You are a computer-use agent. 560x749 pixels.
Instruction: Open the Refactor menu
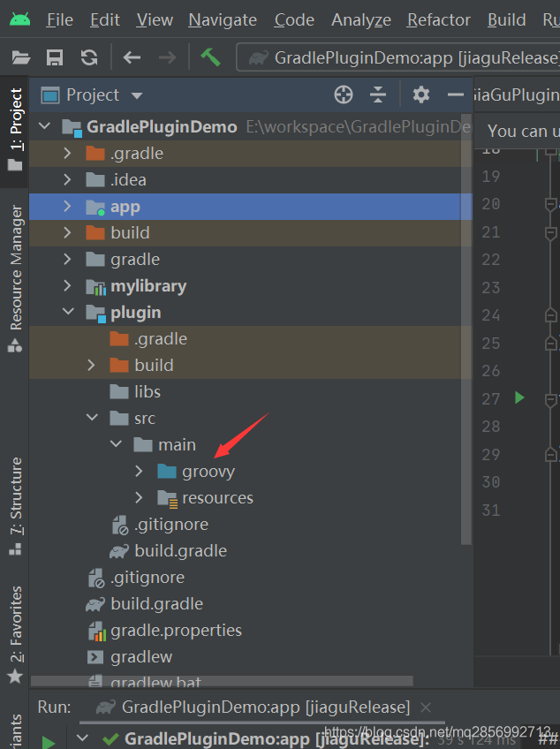(x=438, y=19)
